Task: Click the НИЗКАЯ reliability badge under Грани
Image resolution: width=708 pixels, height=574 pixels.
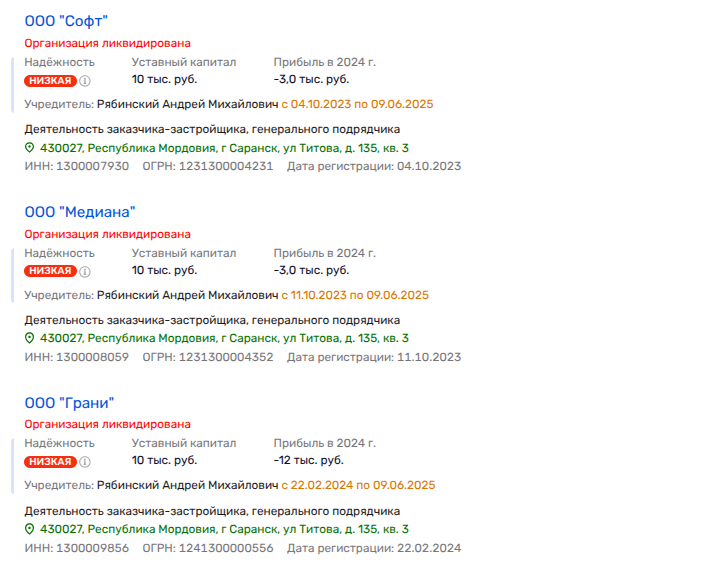Action: (x=50, y=462)
